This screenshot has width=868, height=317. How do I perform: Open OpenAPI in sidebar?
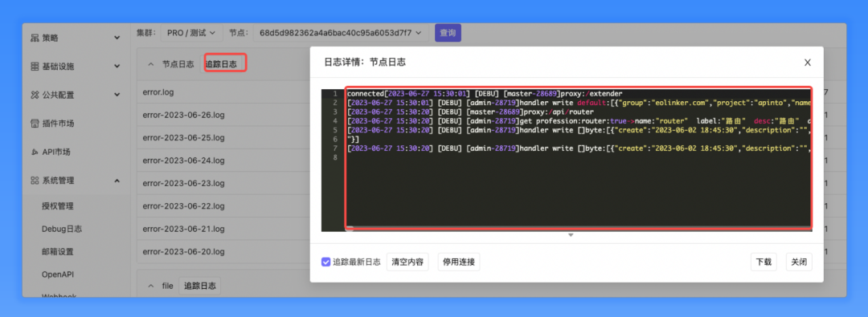(x=58, y=274)
